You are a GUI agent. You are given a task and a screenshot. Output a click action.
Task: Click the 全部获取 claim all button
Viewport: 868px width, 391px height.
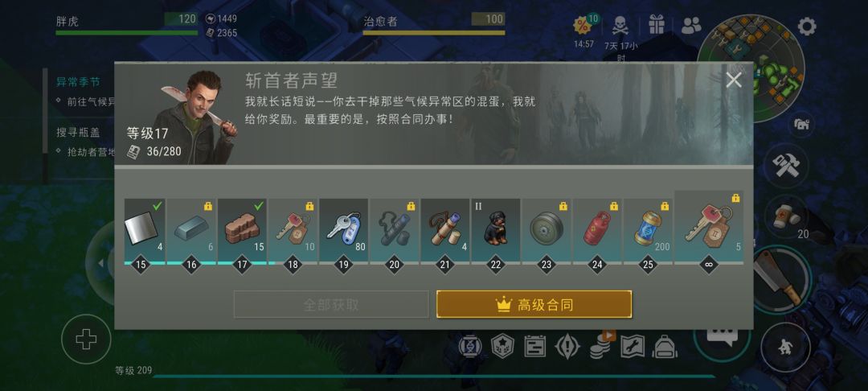point(331,305)
